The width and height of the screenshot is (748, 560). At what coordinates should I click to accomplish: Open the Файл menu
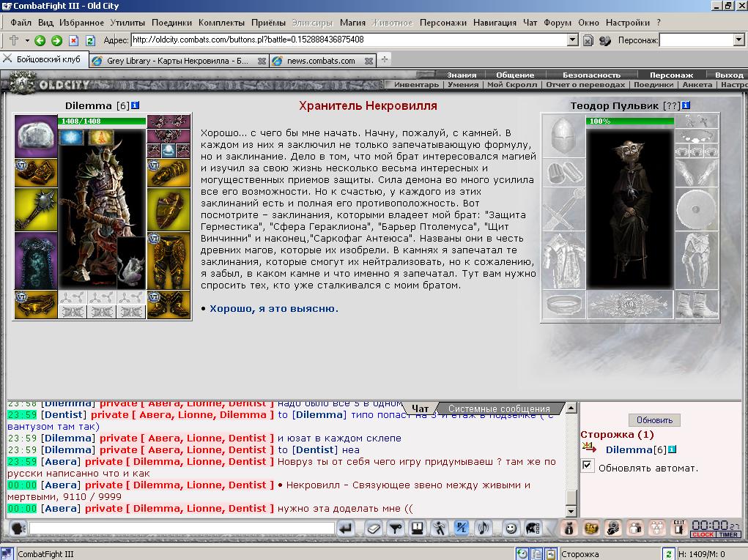coord(21,23)
